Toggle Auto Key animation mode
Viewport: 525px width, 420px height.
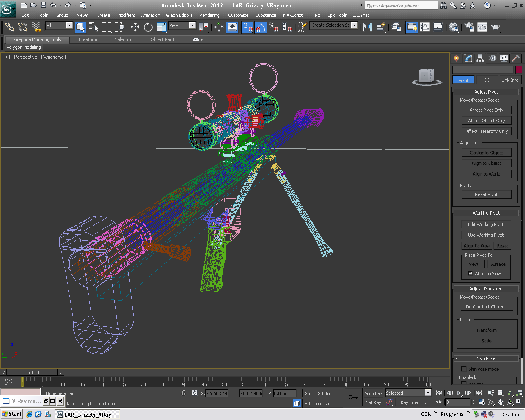point(373,393)
